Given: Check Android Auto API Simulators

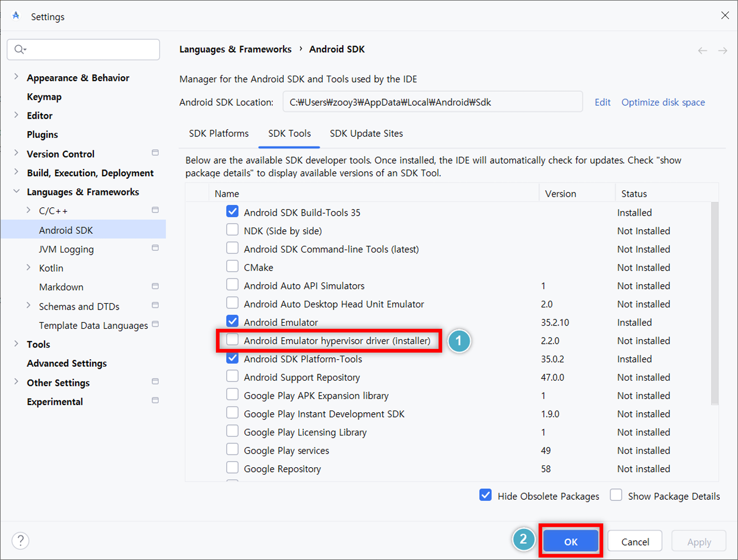Looking at the screenshot, I should click(x=232, y=285).
